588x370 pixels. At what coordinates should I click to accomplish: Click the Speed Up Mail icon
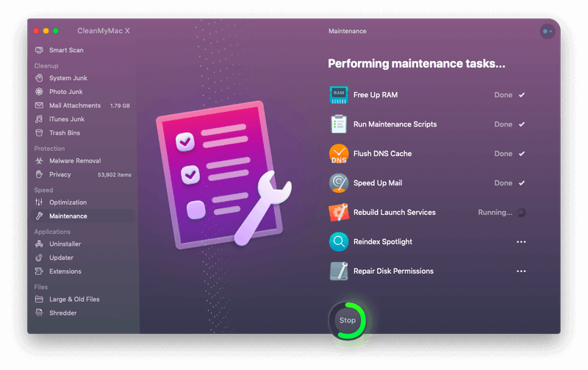(x=339, y=182)
